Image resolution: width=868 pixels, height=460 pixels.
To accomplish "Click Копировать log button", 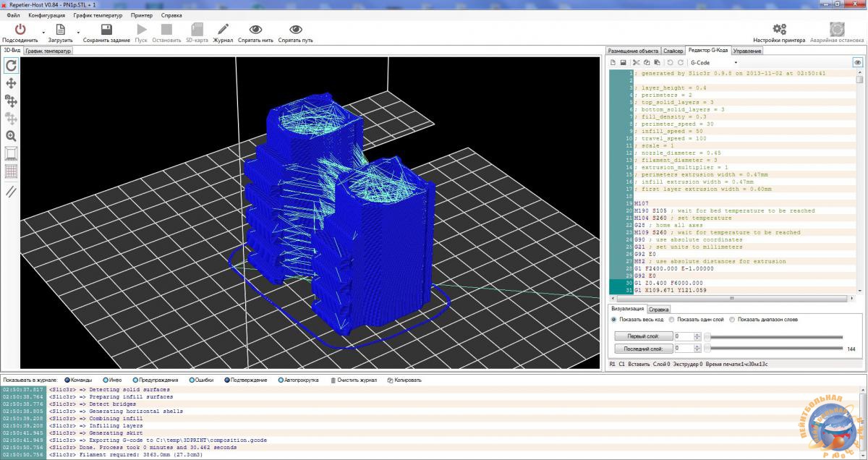I will 404,380.
